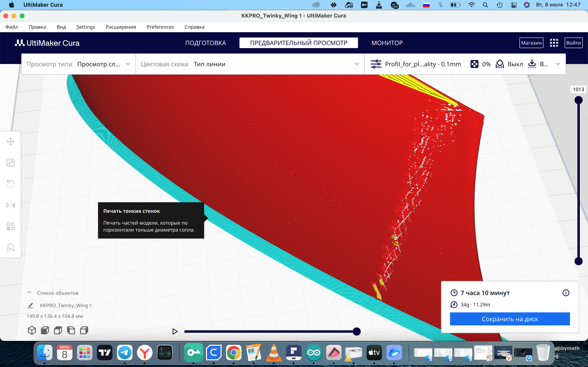
Task: Click the top handle of layer slider
Action: (x=578, y=100)
